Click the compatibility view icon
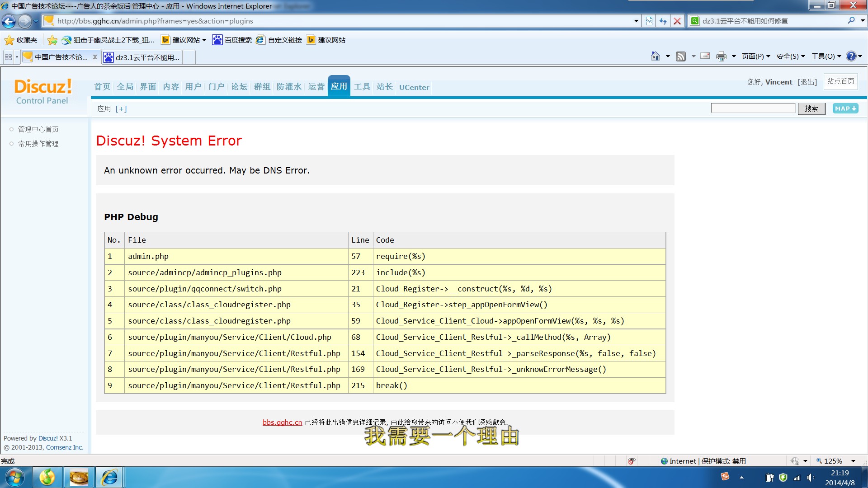Viewport: 868px width, 488px height. pos(649,21)
